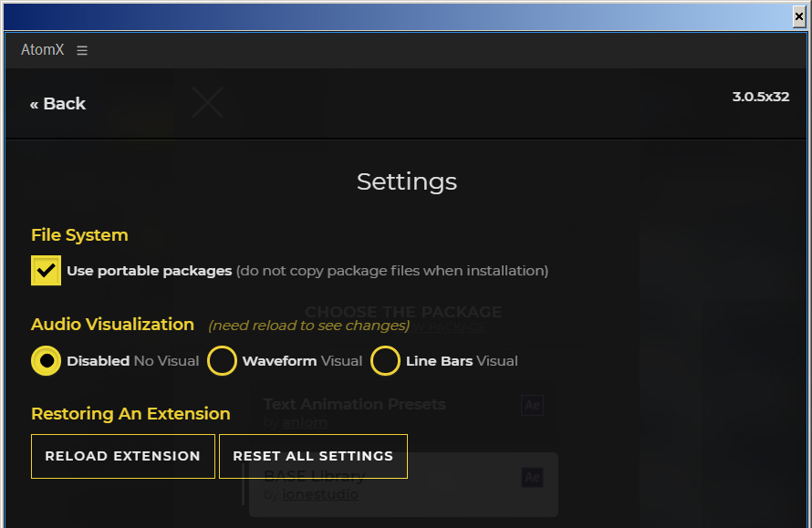Select the Disabled No Visual radio button
This screenshot has height=528, width=812.
point(47,361)
